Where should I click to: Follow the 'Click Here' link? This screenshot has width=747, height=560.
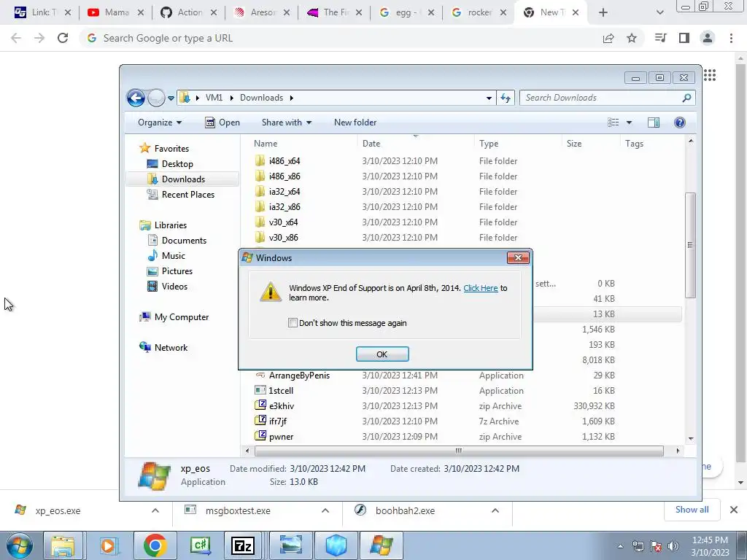click(x=480, y=288)
